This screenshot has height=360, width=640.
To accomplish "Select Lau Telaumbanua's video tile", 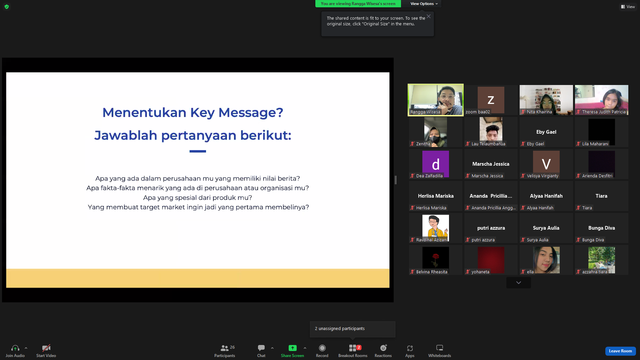I will 491,132.
